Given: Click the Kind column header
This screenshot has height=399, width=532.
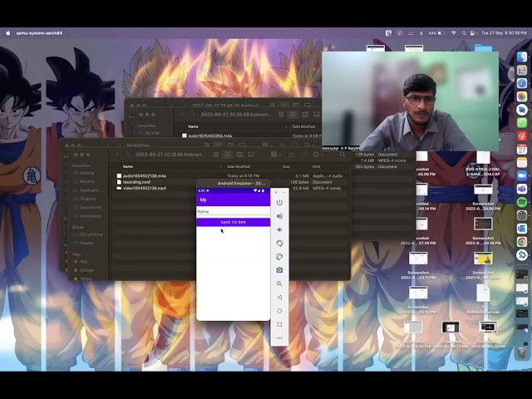Looking at the screenshot, I should click(x=316, y=166).
